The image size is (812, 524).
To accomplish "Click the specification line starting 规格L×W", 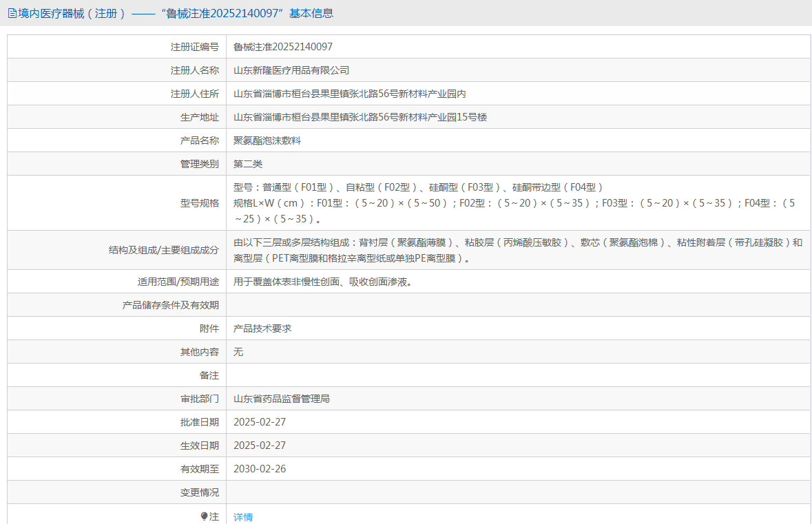I will [x=514, y=211].
